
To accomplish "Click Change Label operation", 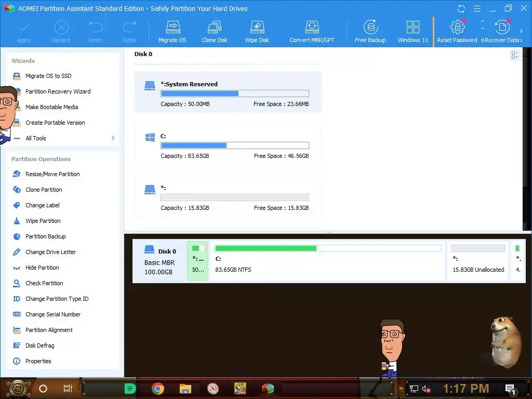I will pos(43,205).
